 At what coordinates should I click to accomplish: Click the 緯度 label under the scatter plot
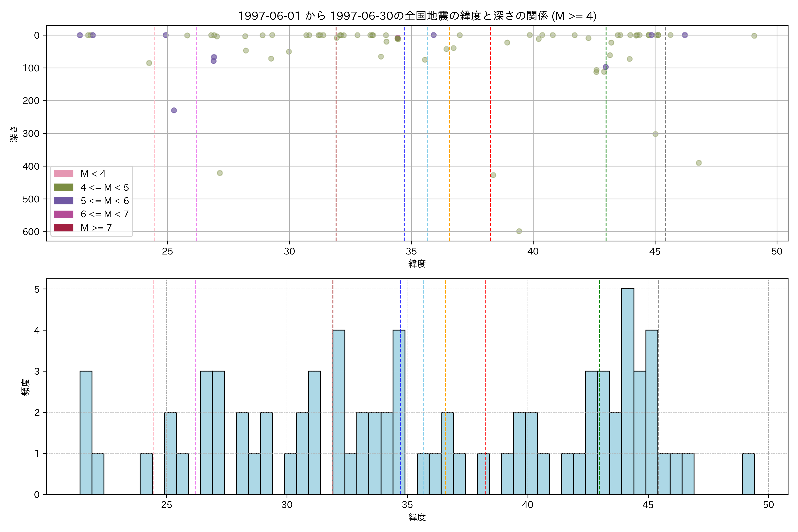pos(417,264)
